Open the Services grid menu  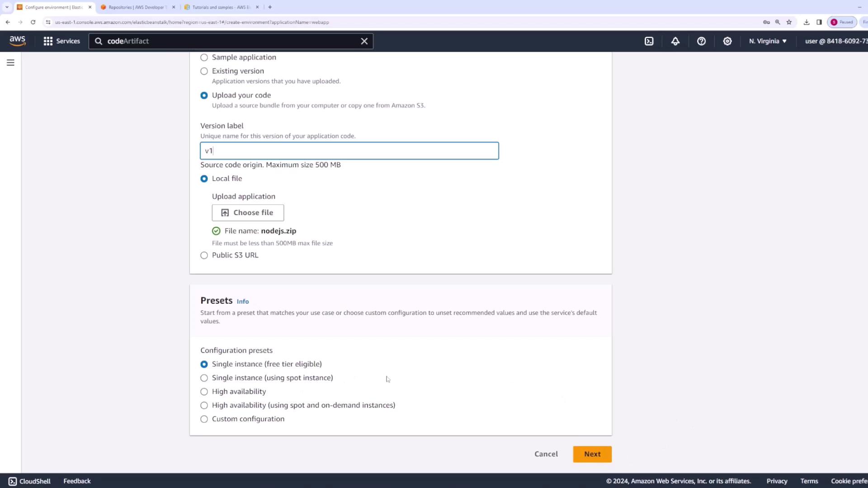pos(61,41)
